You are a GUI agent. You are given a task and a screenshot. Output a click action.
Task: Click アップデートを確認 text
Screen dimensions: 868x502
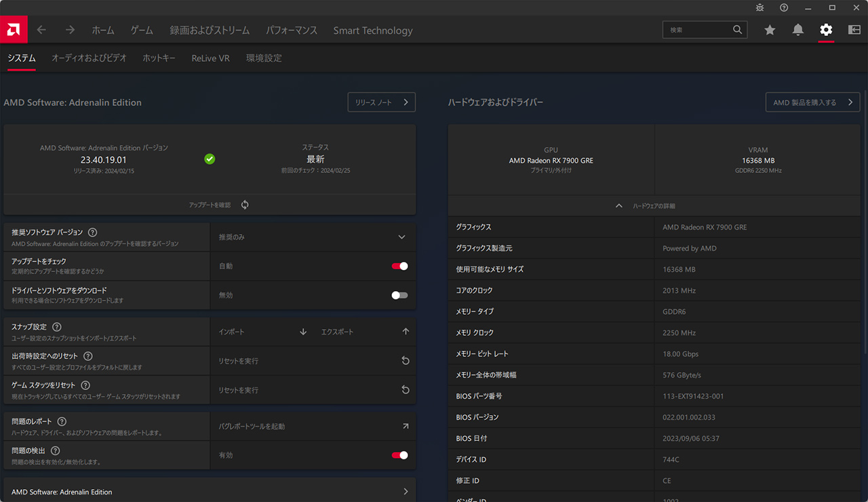tap(210, 205)
